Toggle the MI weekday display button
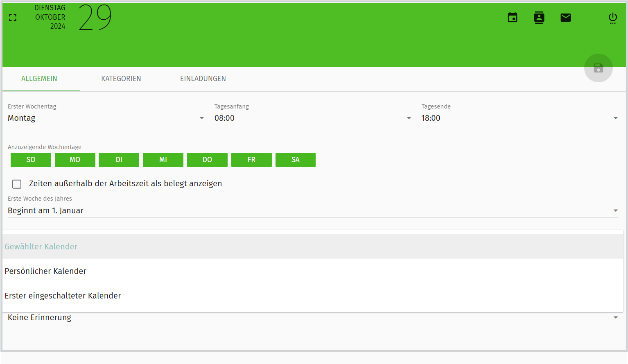The width and height of the screenshot is (628, 364). (163, 160)
